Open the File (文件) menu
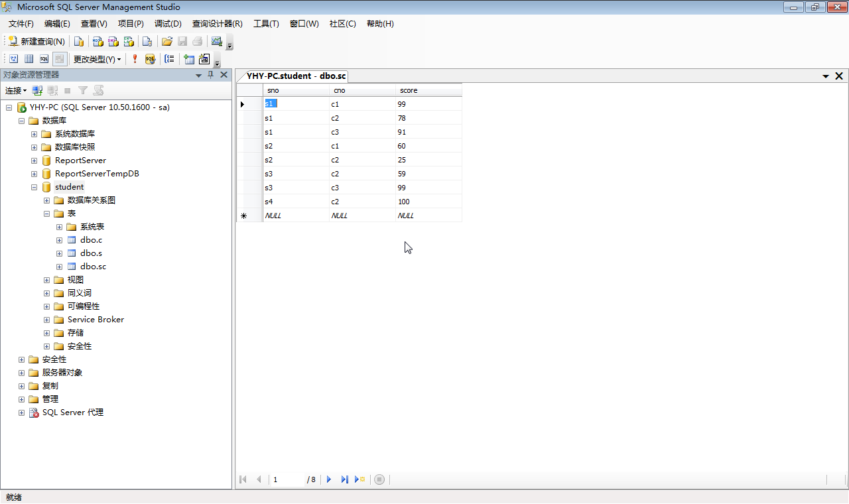Image resolution: width=849 pixels, height=504 pixels. (x=21, y=24)
